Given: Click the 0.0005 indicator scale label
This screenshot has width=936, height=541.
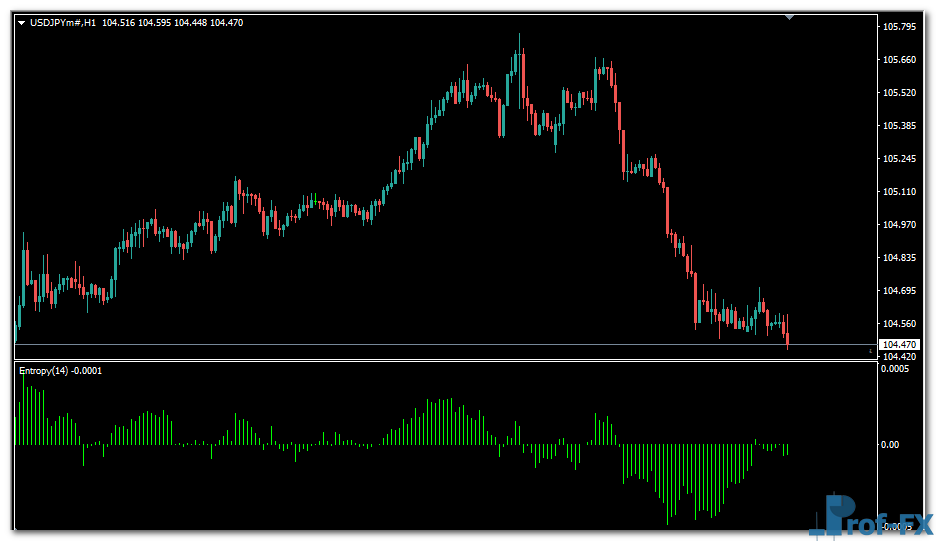Looking at the screenshot, I should (896, 369).
